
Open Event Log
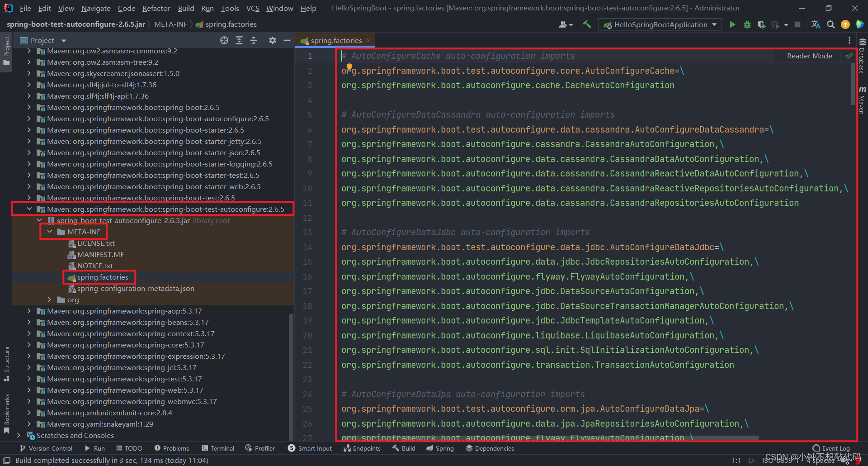tap(831, 448)
